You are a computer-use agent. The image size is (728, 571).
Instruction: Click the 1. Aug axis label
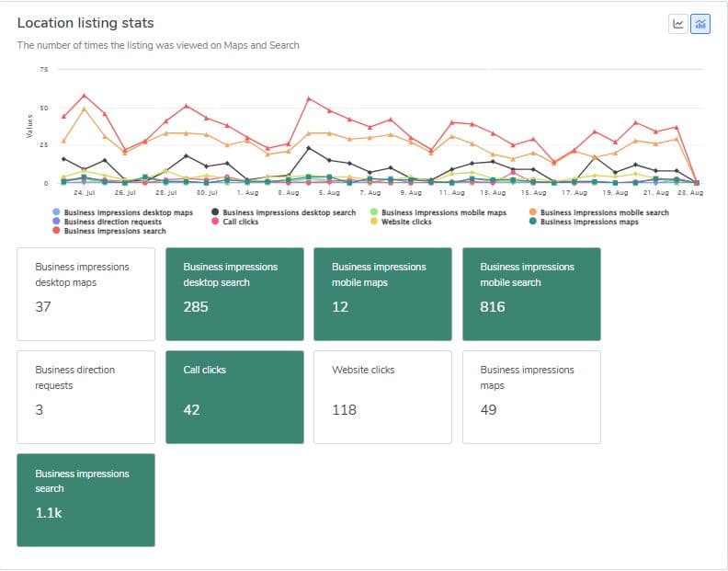pyautogui.click(x=247, y=192)
